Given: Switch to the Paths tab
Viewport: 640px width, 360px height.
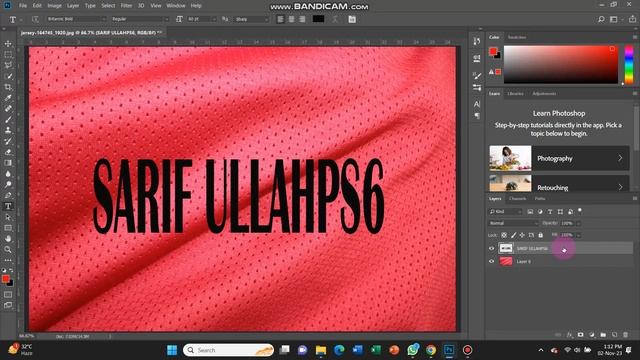Looking at the screenshot, I should (x=540, y=198).
